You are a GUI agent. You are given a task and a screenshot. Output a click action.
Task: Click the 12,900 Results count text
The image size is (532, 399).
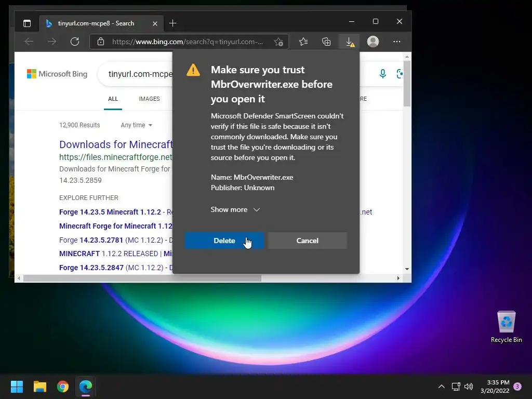pyautogui.click(x=79, y=125)
